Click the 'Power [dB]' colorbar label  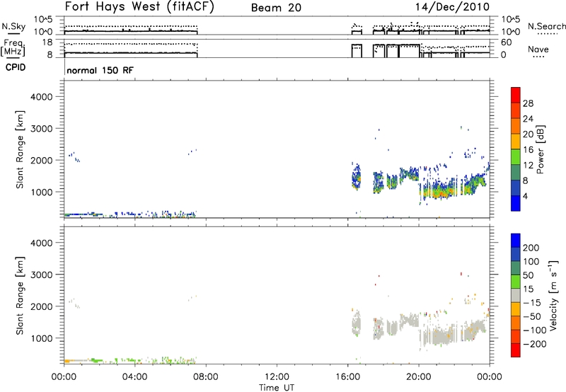pyautogui.click(x=541, y=149)
